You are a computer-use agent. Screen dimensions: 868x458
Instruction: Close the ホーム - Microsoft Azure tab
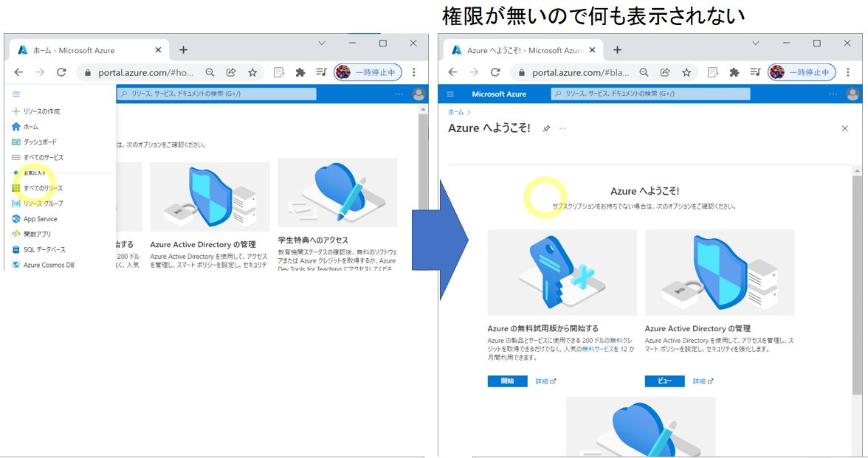[158, 50]
